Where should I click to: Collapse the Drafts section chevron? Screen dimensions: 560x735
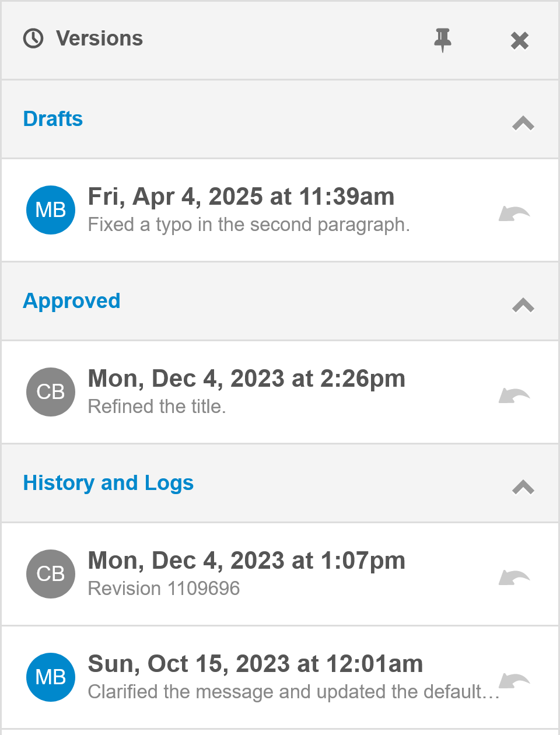pyautogui.click(x=523, y=123)
